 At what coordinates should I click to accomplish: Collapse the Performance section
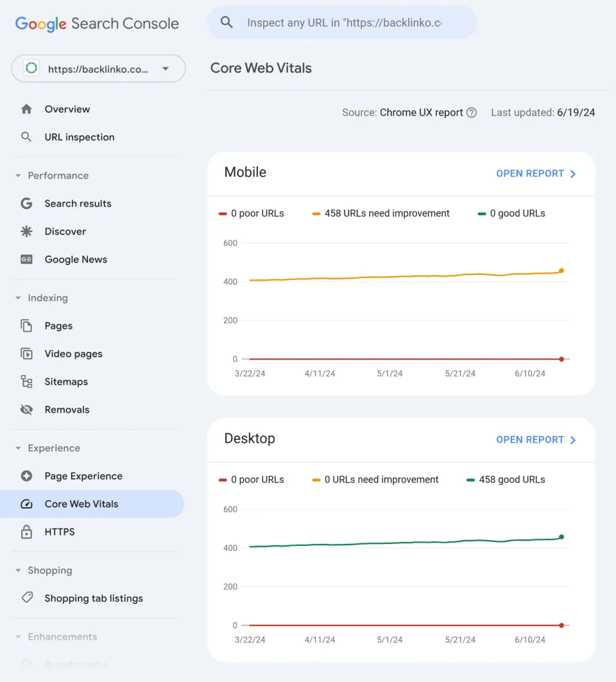click(x=18, y=176)
